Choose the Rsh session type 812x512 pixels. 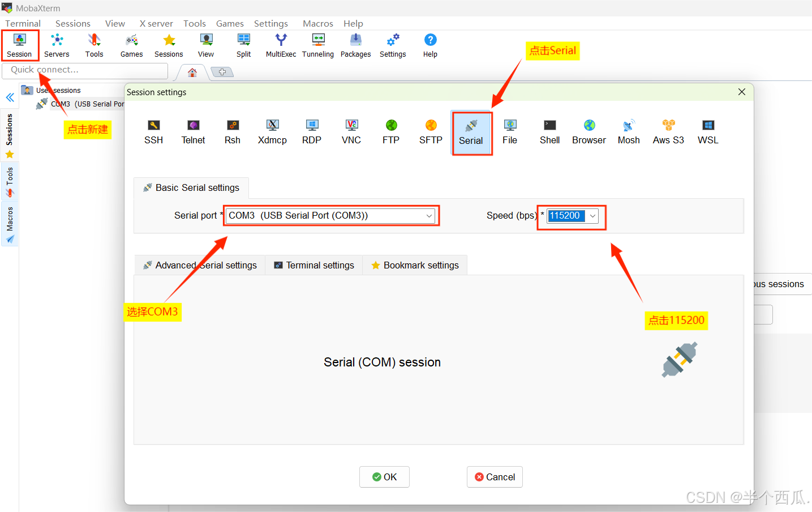[233, 132]
